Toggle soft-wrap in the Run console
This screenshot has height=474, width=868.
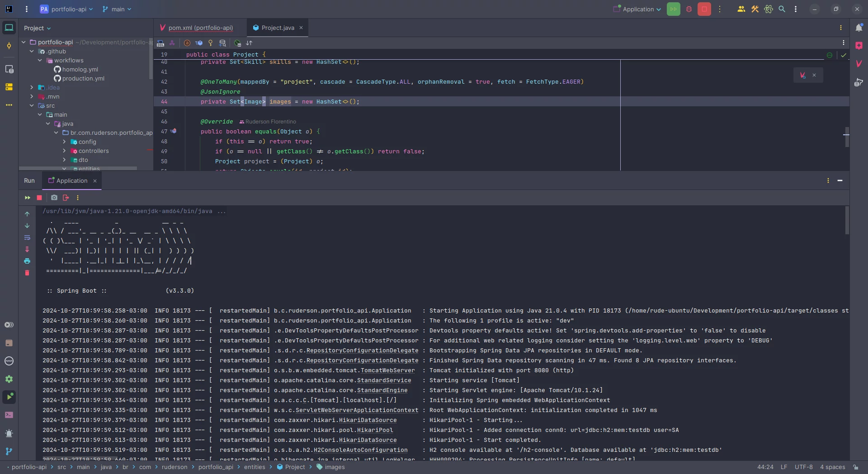28,238
